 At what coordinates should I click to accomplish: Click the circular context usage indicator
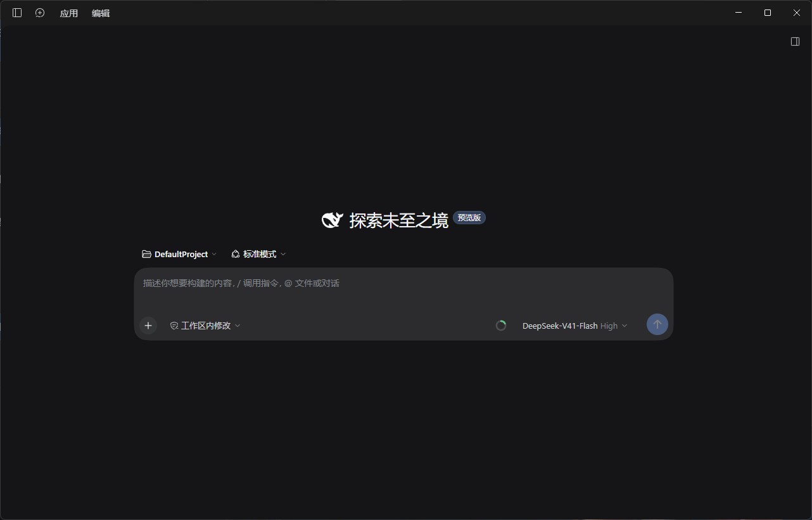point(501,326)
